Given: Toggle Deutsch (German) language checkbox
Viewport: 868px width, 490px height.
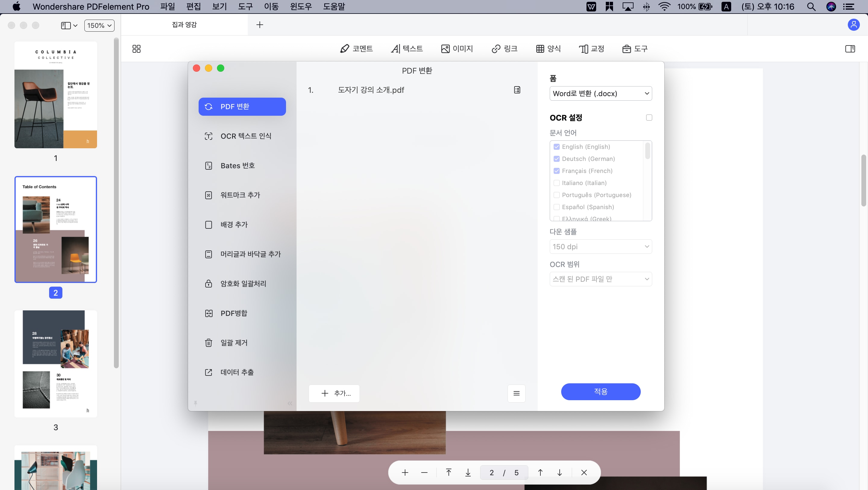Looking at the screenshot, I should [556, 159].
